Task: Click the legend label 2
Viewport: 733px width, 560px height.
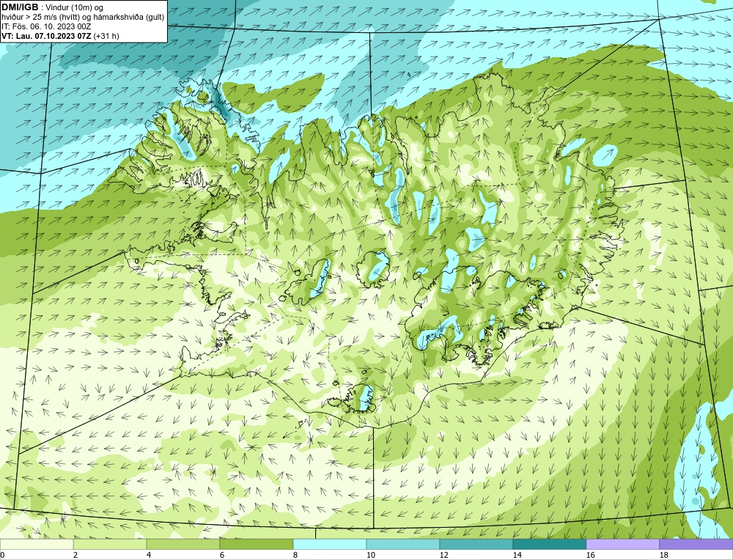Action: [75, 555]
